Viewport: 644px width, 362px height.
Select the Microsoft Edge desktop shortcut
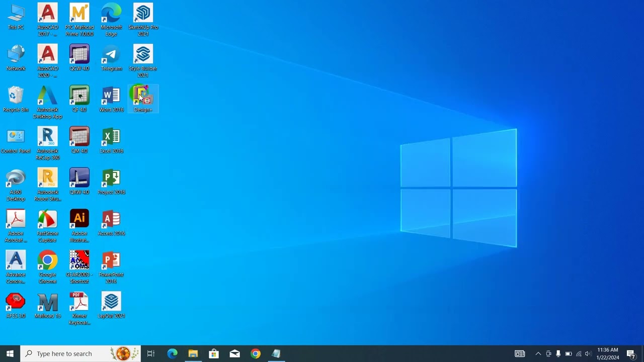(111, 20)
